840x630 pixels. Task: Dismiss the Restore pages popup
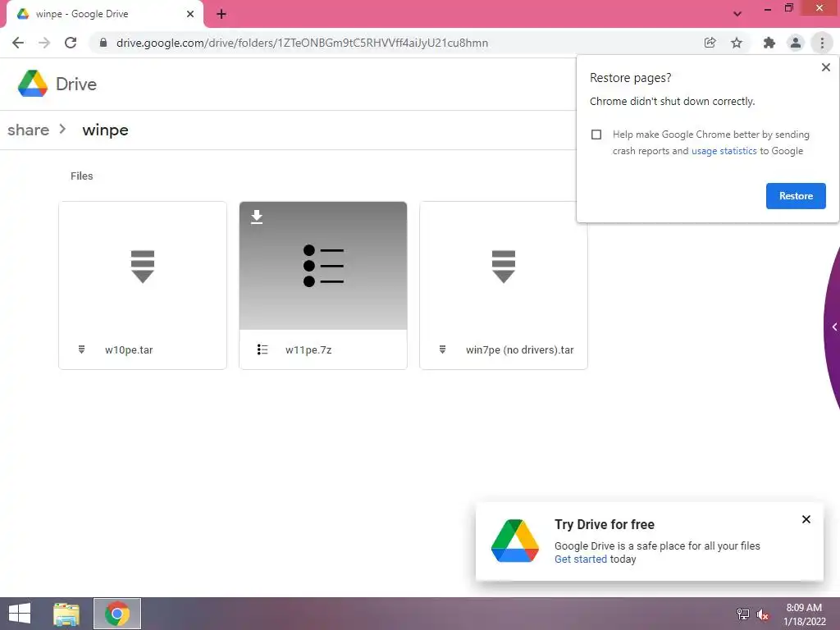825,67
